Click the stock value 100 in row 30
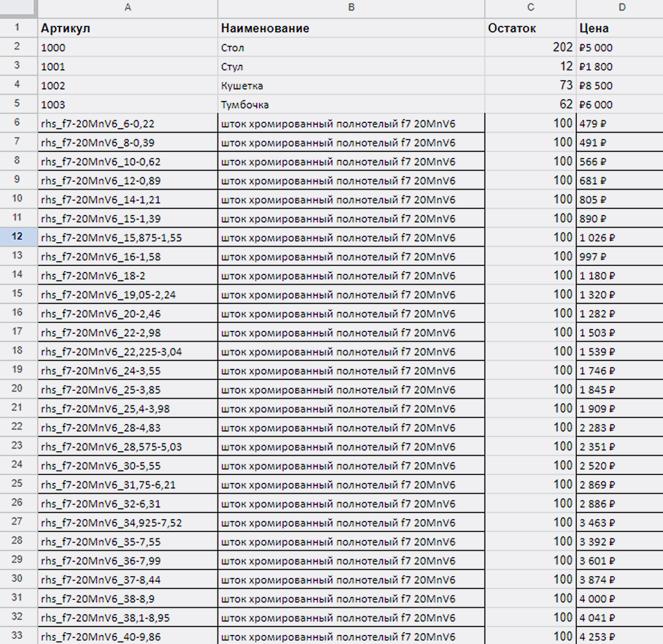This screenshot has width=663, height=644. tap(530, 579)
